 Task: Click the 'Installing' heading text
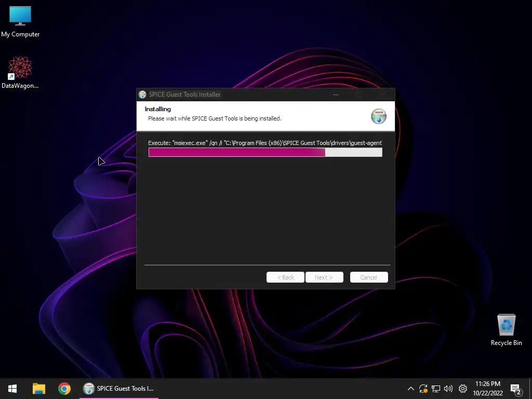[158, 109]
